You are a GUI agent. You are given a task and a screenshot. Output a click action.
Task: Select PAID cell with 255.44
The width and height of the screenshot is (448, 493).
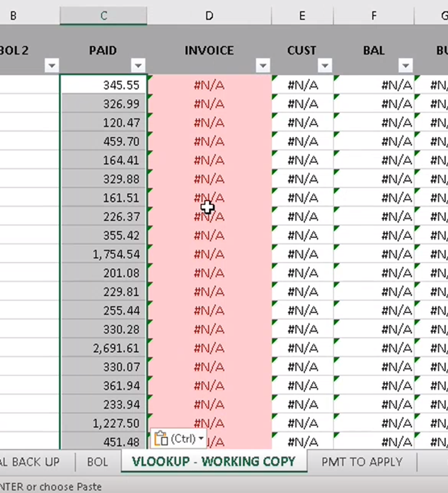pyautogui.click(x=103, y=311)
